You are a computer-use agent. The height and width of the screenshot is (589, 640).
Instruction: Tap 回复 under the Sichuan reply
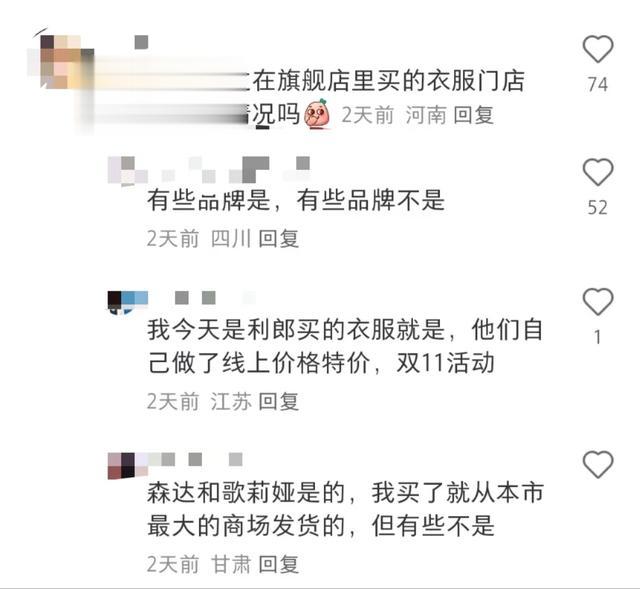click(279, 238)
